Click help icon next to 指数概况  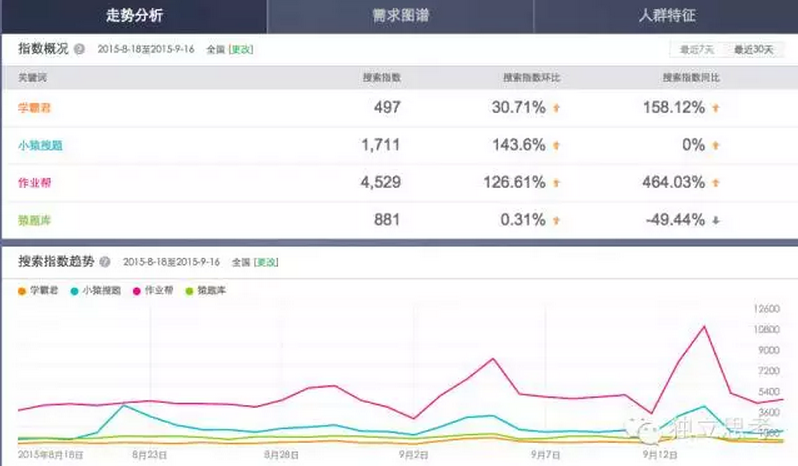click(x=79, y=48)
